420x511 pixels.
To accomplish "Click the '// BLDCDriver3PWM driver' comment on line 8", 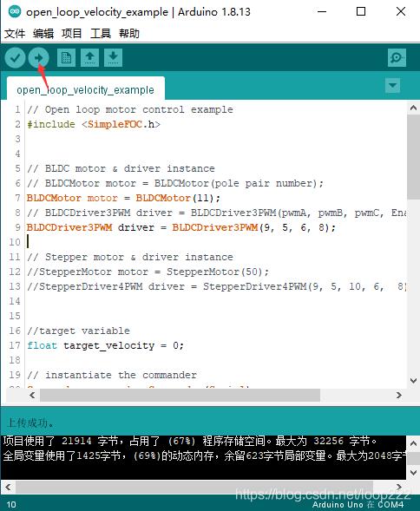I will [217, 213].
